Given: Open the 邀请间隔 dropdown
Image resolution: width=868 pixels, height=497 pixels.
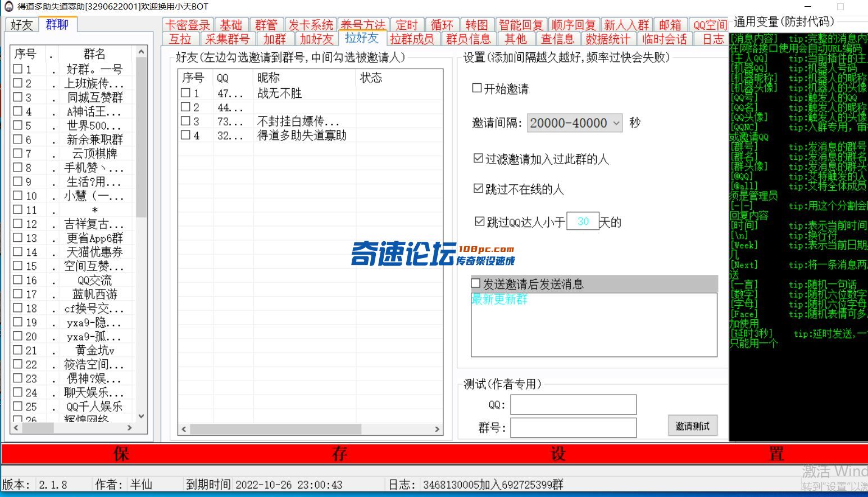Looking at the screenshot, I should [575, 123].
